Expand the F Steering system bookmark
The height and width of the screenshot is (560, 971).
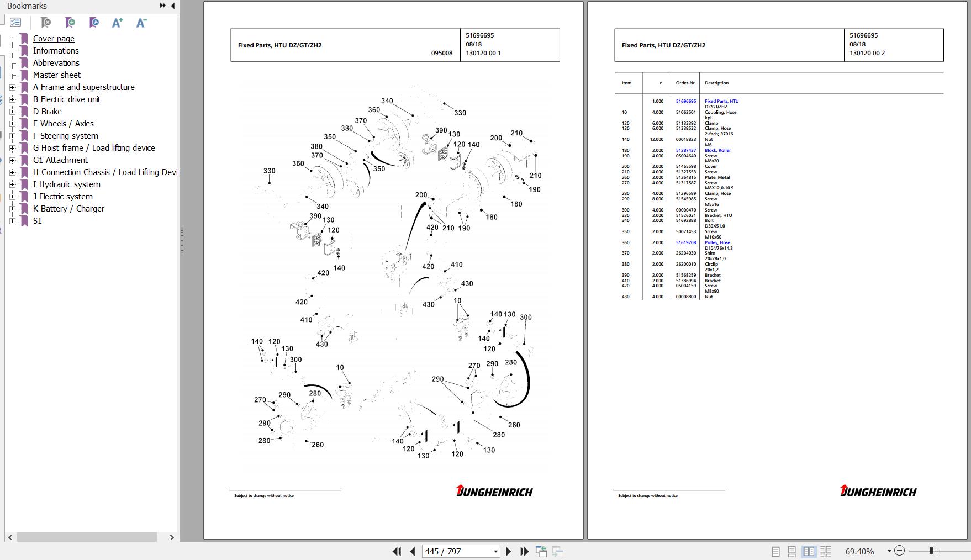click(x=12, y=136)
